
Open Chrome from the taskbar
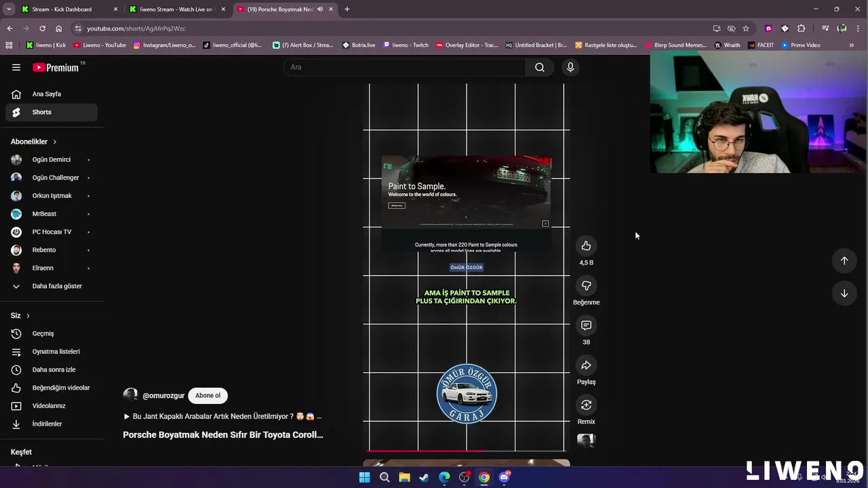click(x=484, y=477)
